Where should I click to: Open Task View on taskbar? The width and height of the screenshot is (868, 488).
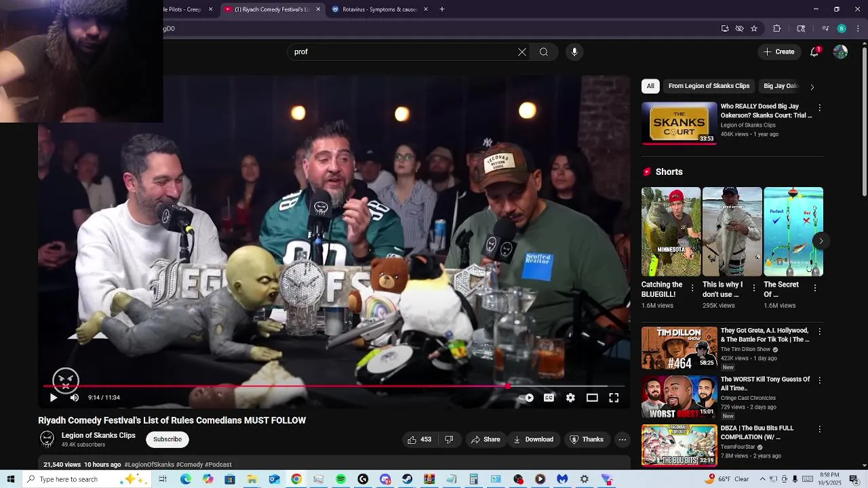(x=163, y=479)
